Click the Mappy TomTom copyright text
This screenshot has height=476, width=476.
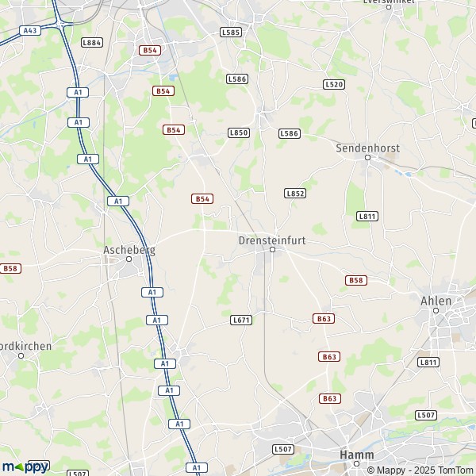420,470
